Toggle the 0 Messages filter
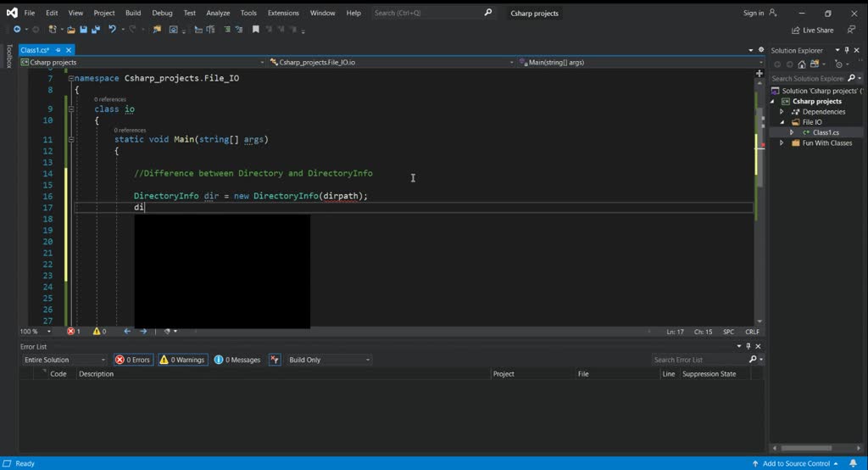 tap(237, 360)
